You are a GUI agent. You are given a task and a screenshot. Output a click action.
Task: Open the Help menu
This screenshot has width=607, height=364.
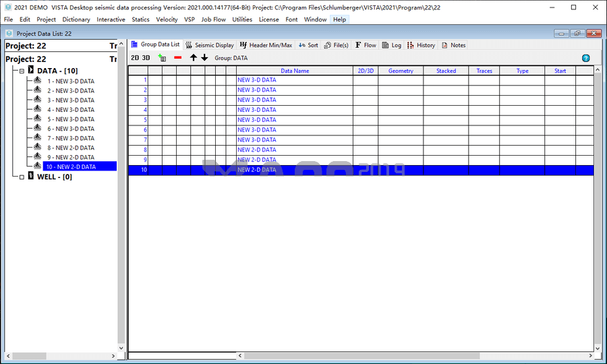tap(339, 20)
